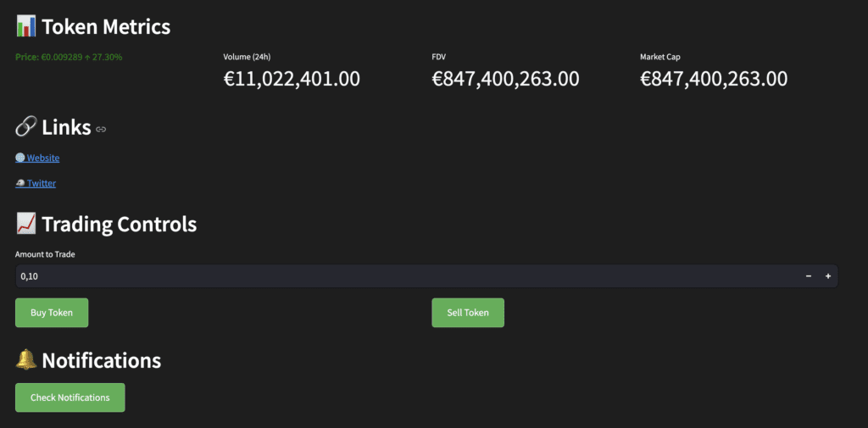Click the Amount to Trade label
This screenshot has width=868, height=428.
(x=44, y=254)
